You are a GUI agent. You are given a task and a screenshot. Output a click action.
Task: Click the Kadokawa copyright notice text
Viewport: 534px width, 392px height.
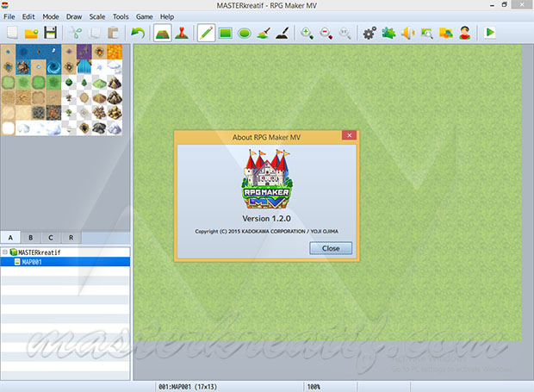266,231
